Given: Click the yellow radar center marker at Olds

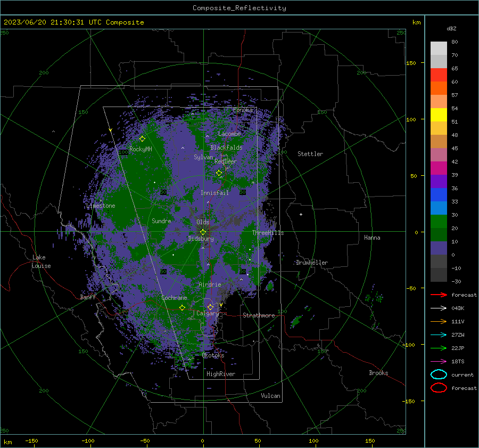Looking at the screenshot, I should point(203,232).
